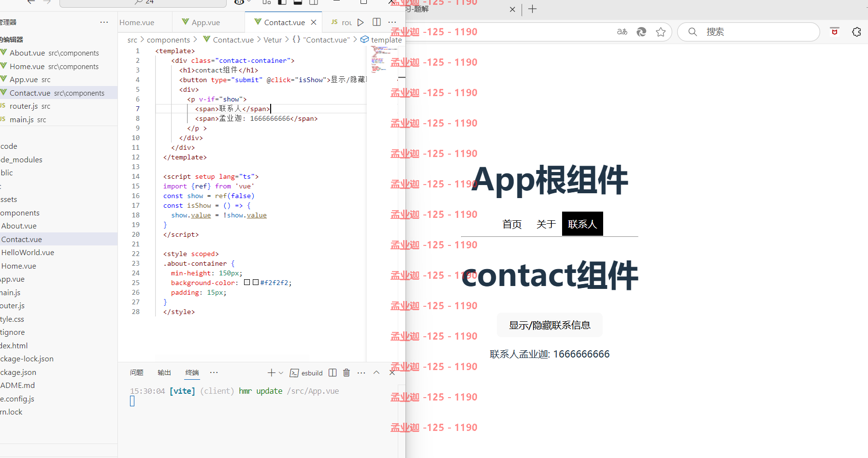Close the Contact.vue editor tab
Screen dimensions: 868x458
(x=314, y=22)
